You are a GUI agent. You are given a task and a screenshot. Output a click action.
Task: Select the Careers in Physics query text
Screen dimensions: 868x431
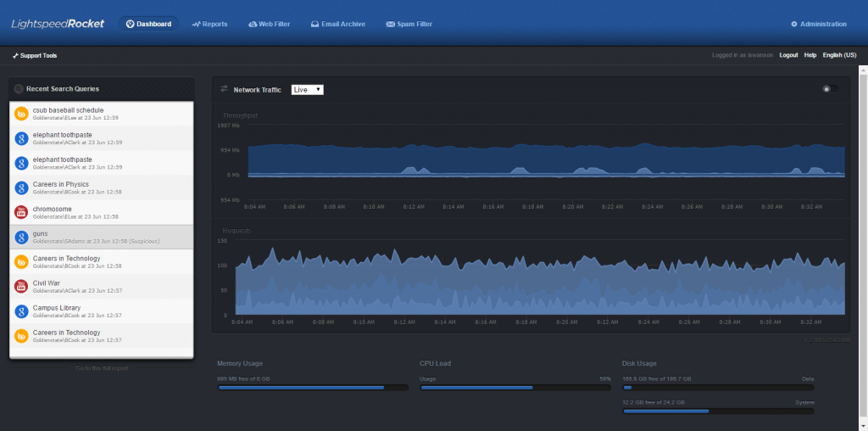61,184
